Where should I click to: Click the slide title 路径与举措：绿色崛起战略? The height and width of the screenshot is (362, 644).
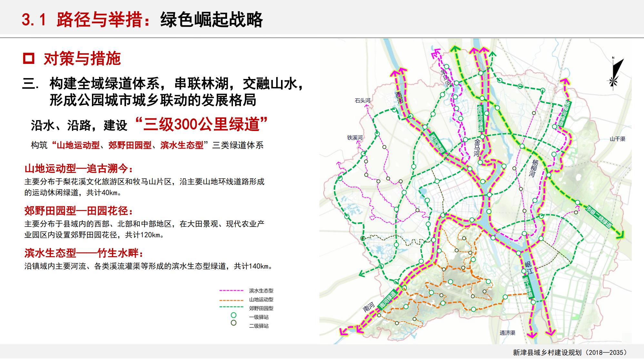point(159,19)
